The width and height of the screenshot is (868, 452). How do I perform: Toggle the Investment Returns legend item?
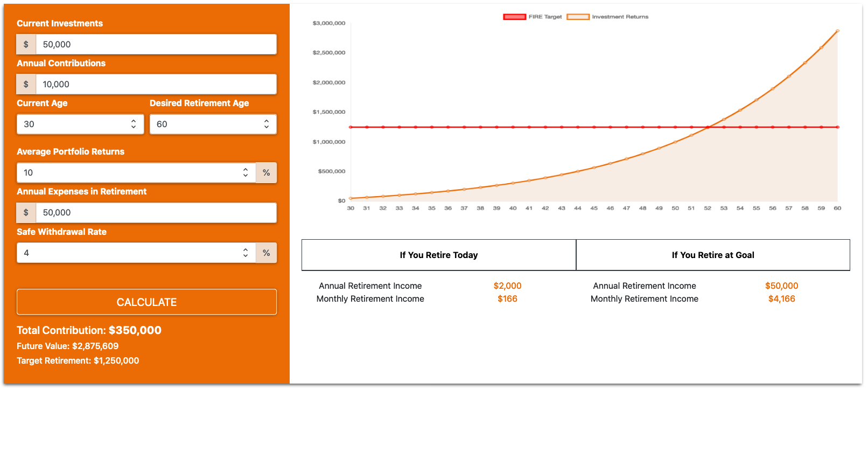[x=620, y=17]
